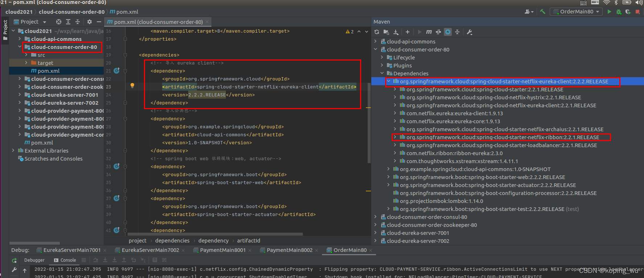The height and width of the screenshot is (278, 644).
Task: Toggle skip tests mode lightning icon
Action: (448, 32)
